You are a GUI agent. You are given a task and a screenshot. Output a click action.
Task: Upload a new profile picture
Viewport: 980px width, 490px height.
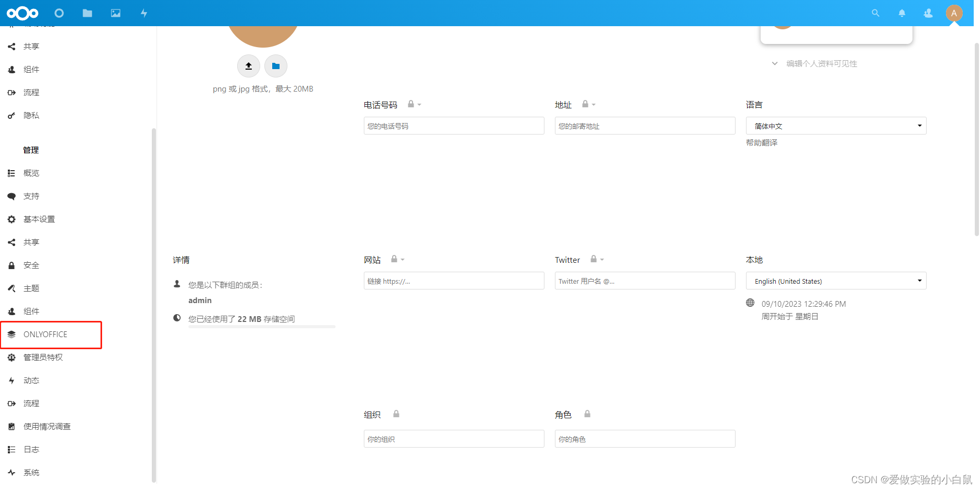[x=249, y=66]
